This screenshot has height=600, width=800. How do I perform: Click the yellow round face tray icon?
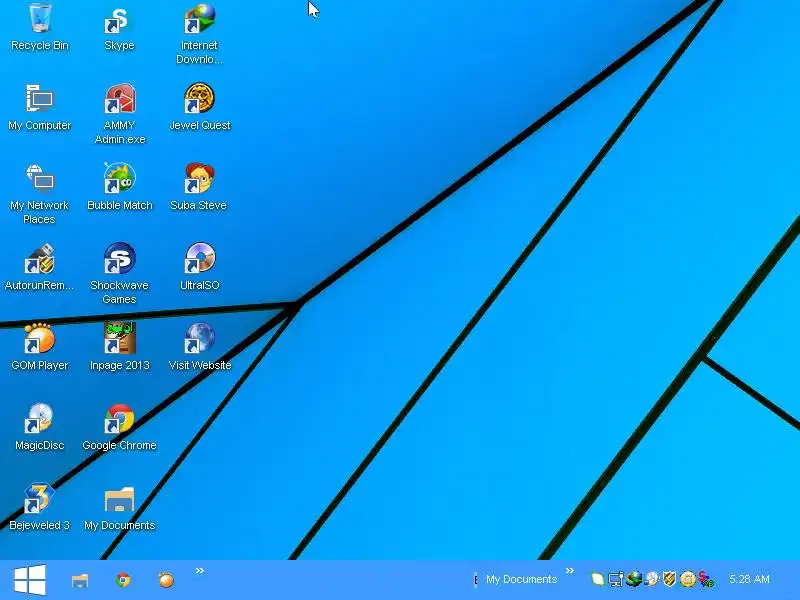coord(688,579)
